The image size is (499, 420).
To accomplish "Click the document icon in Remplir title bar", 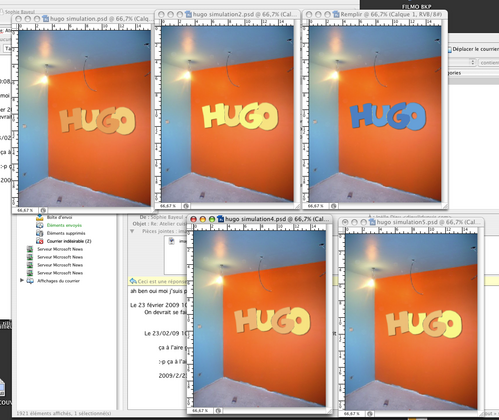I will click(336, 14).
